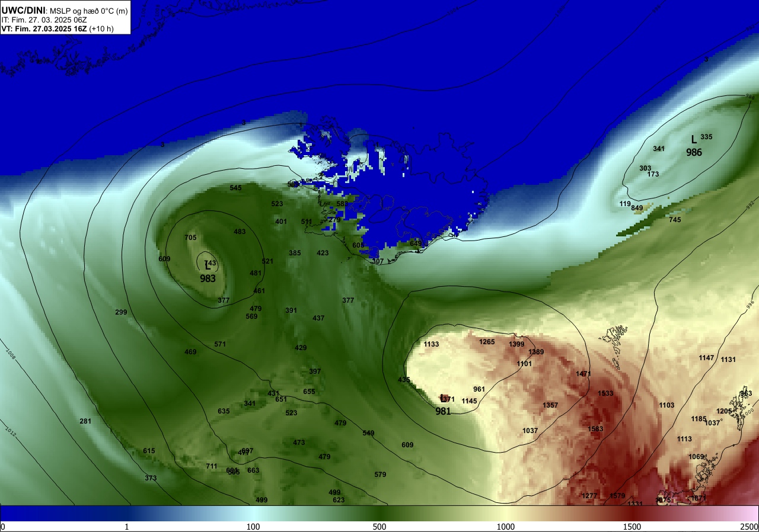Click the 385 height value
The height and width of the screenshot is (532, 759).
tap(295, 253)
